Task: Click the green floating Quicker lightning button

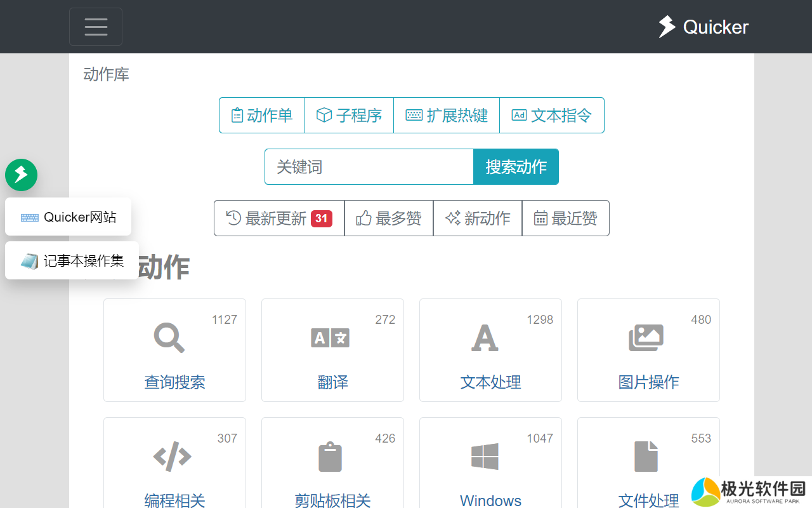Action: [21, 175]
